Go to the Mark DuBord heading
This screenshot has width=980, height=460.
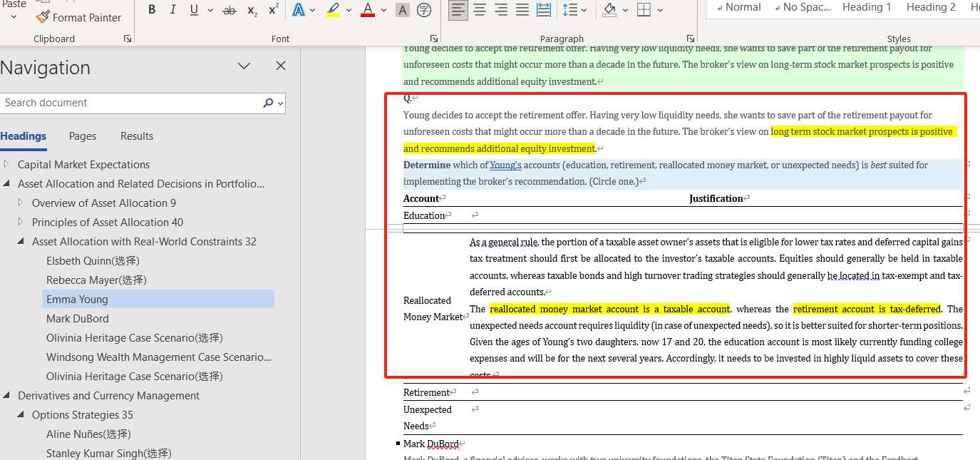click(78, 319)
